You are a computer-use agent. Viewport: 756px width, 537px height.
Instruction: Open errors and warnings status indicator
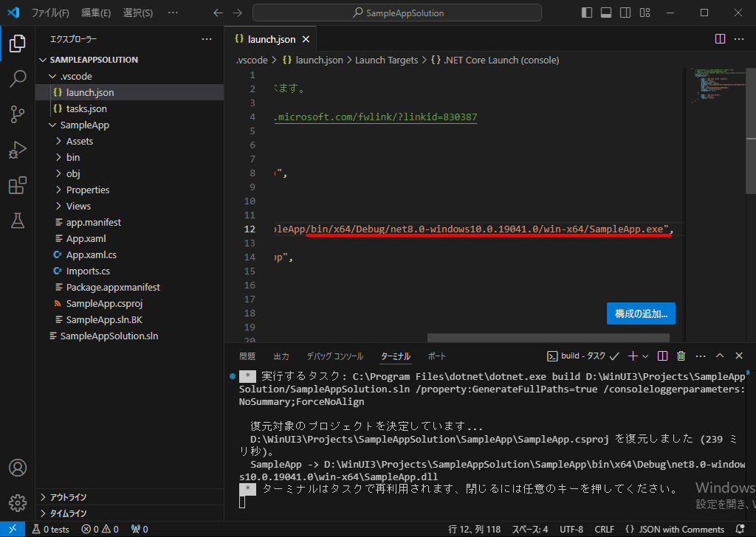point(100,530)
